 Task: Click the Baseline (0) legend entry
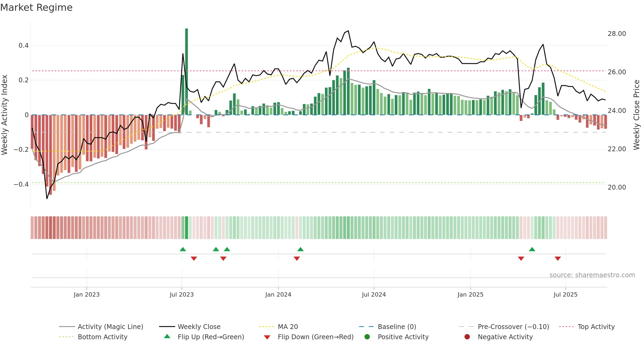(387, 327)
